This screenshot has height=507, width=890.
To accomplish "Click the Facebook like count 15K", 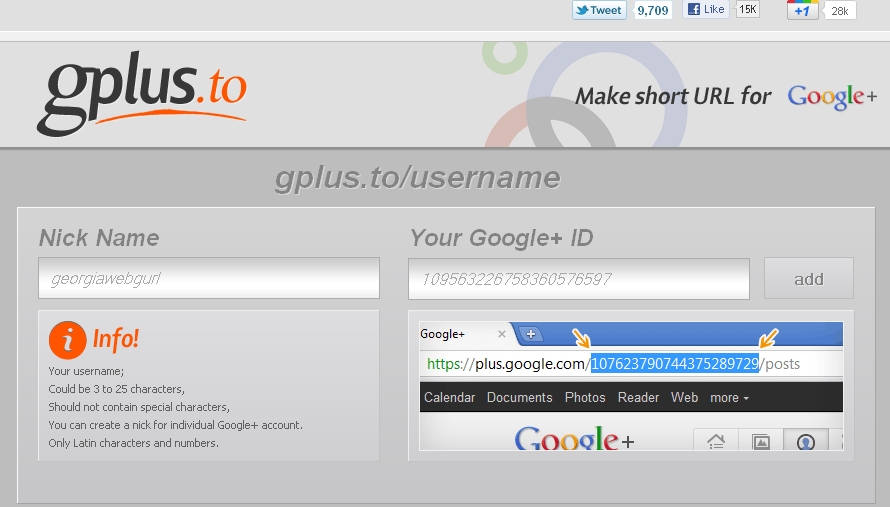I will click(x=748, y=9).
